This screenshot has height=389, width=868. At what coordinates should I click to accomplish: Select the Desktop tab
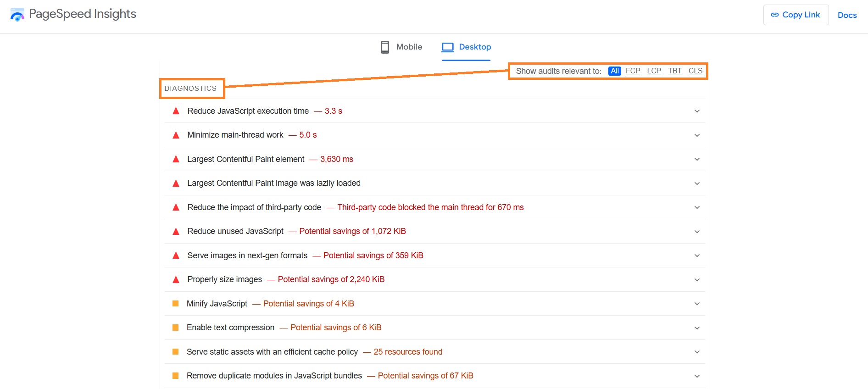pos(466,47)
